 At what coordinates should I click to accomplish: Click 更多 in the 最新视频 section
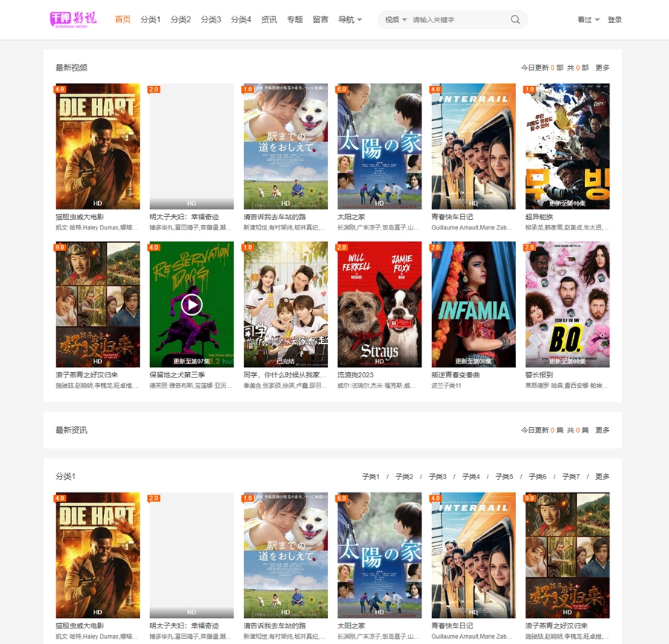[602, 68]
